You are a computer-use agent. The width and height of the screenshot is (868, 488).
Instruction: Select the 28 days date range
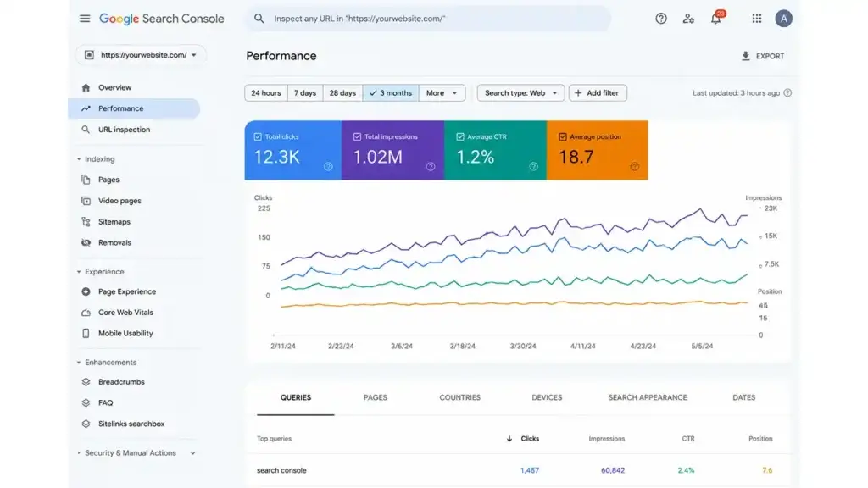342,93
